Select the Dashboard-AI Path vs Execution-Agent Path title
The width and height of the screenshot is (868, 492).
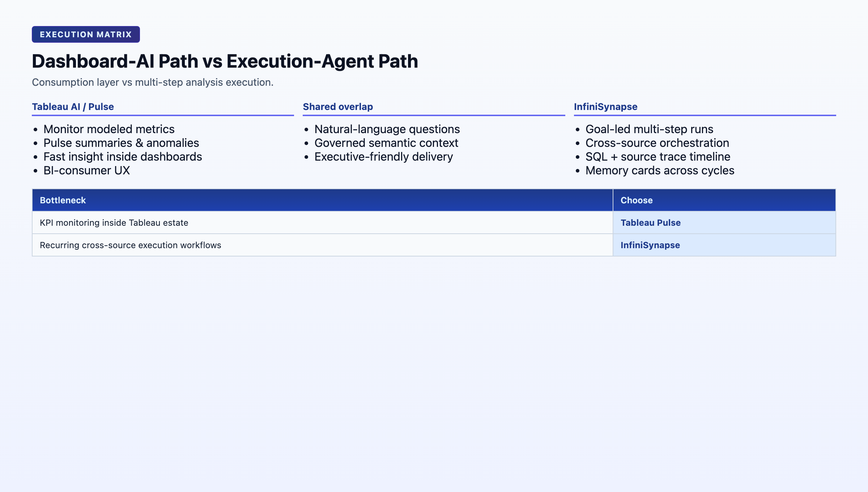pyautogui.click(x=225, y=61)
